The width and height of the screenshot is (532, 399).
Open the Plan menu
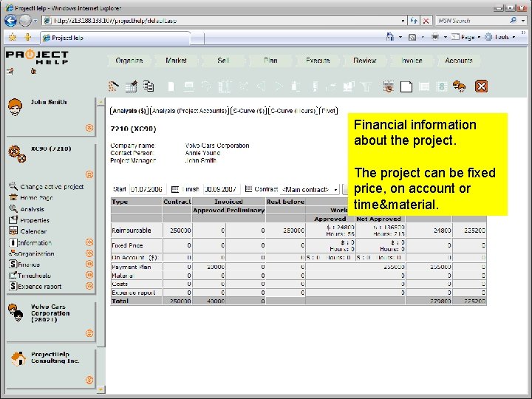(x=270, y=61)
